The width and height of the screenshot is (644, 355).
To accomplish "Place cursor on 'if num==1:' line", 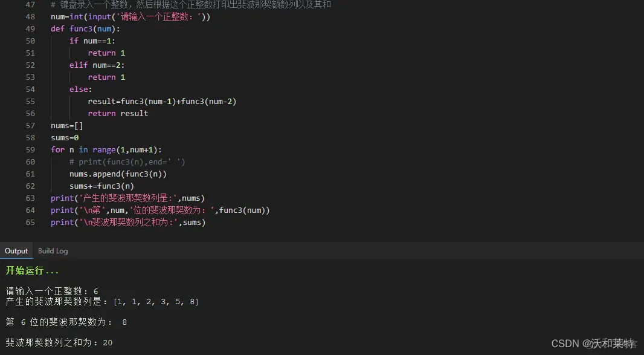I will click(92, 41).
